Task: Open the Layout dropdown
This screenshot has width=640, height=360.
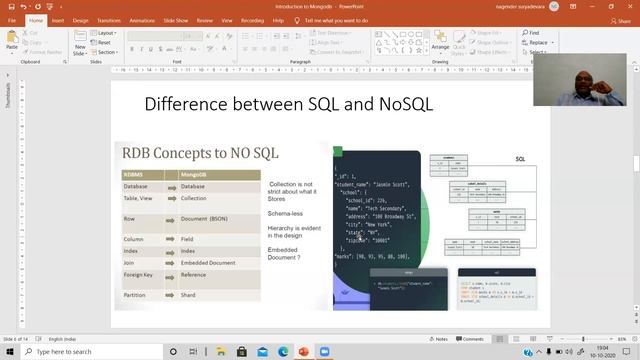Action: click(104, 33)
